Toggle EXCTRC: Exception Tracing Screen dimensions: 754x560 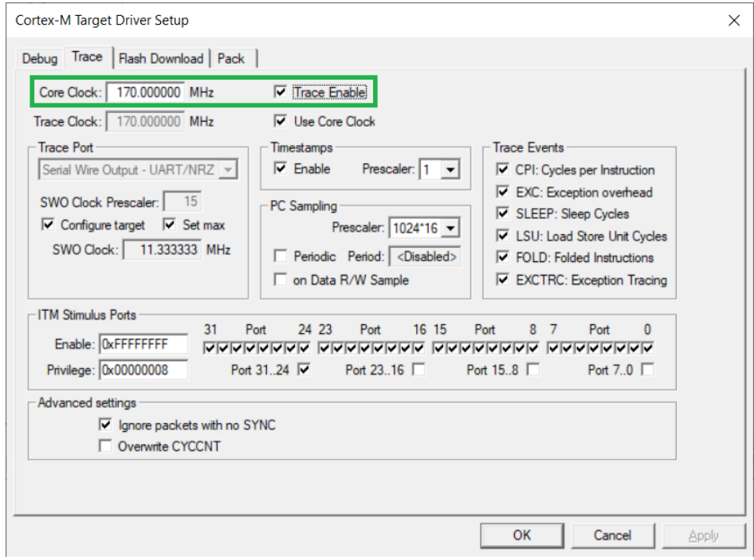[502, 280]
